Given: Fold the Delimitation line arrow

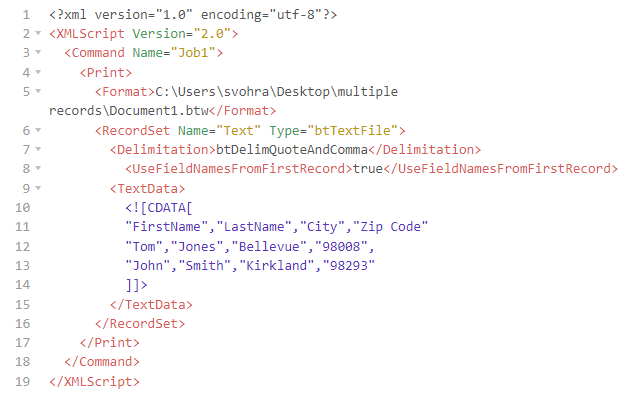Looking at the screenshot, I should (38, 150).
